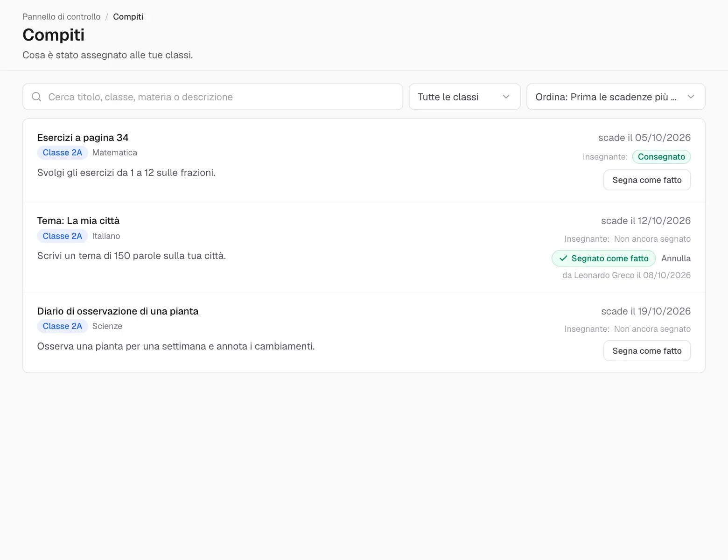Click the Classe 2A tag under Matematica task
The width and height of the screenshot is (728, 560).
coord(63,153)
